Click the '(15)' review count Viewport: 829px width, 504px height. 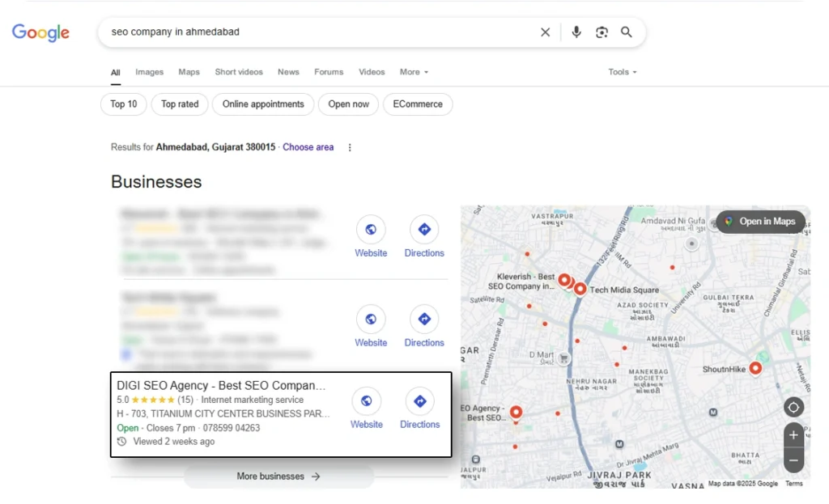pos(185,400)
